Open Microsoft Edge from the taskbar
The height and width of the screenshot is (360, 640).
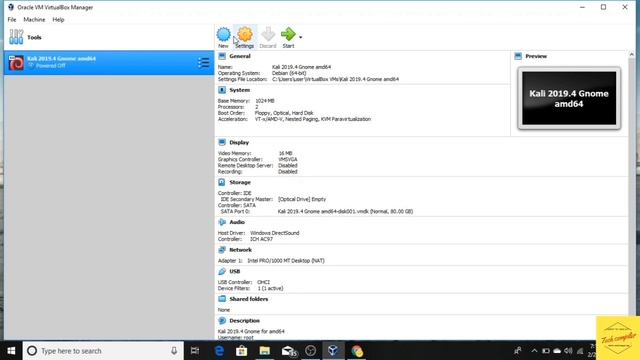[x=219, y=351]
